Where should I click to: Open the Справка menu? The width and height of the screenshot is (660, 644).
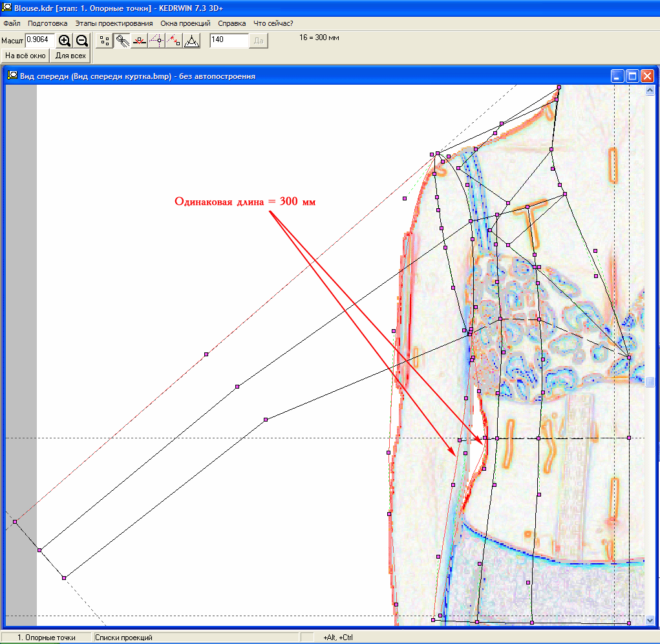coord(232,23)
